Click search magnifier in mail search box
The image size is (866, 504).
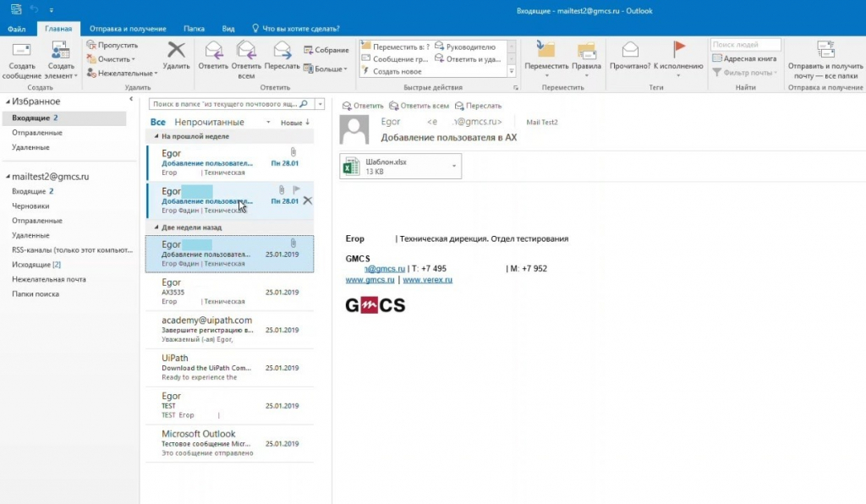pyautogui.click(x=304, y=104)
